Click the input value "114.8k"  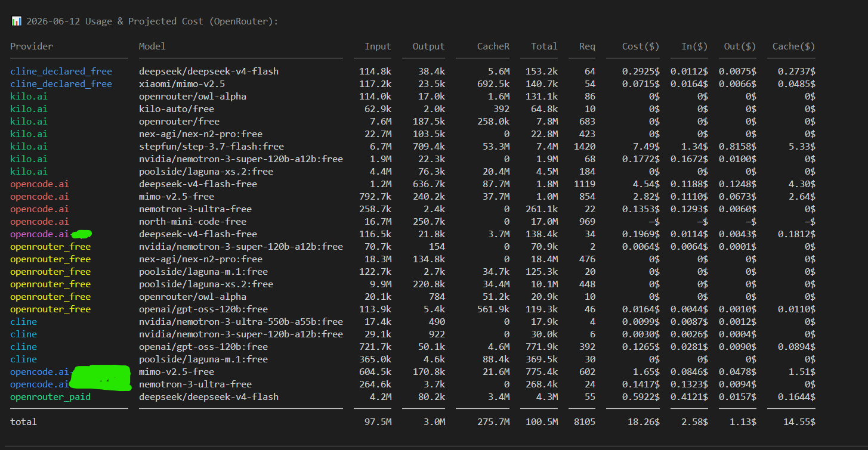375,72
